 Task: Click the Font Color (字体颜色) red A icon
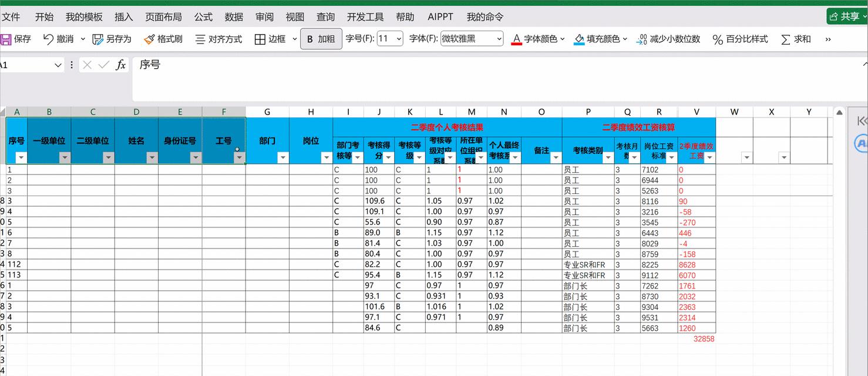coord(517,39)
